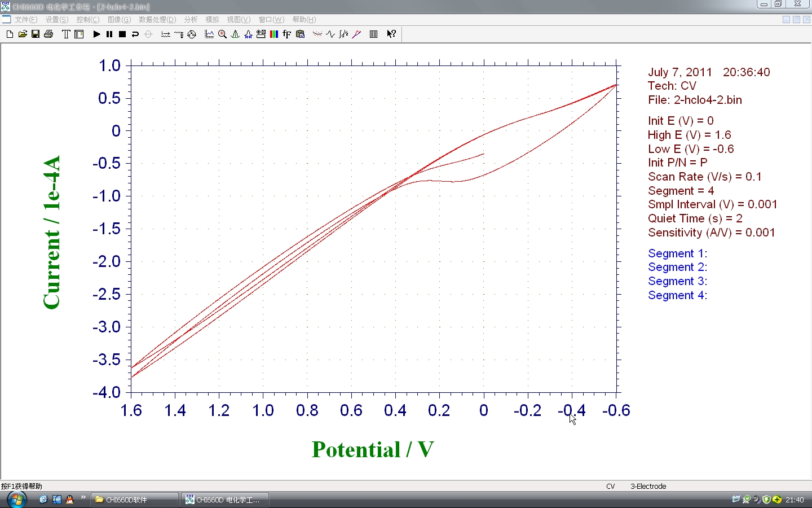Activate the context Help pointer icon

coord(391,34)
